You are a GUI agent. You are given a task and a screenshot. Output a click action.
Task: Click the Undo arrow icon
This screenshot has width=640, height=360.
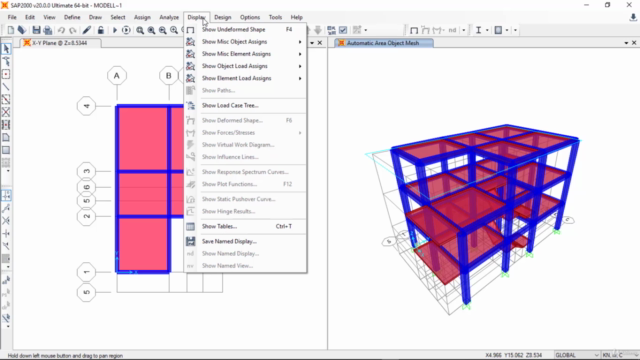(61, 30)
